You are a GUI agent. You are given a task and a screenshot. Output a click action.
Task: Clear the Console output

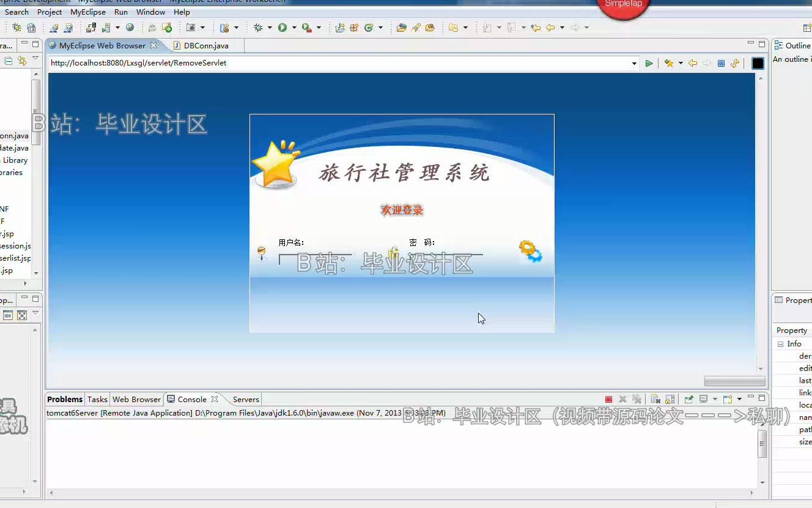click(x=655, y=398)
